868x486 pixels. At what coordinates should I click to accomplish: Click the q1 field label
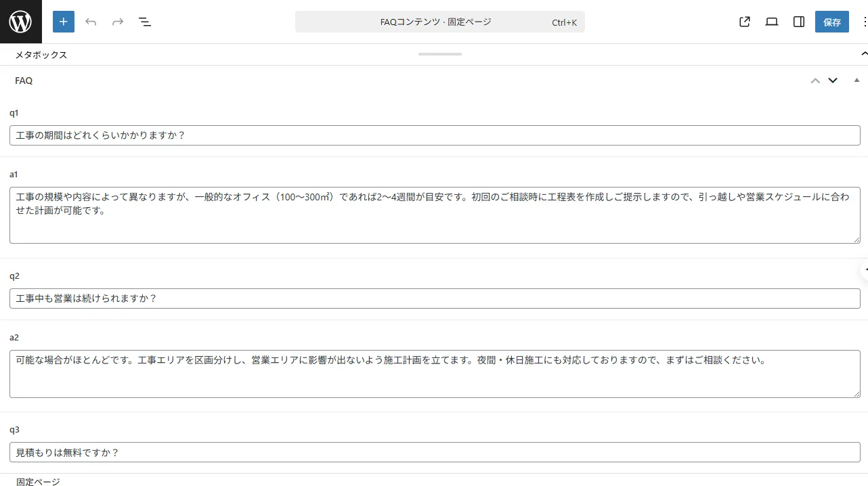(14, 113)
